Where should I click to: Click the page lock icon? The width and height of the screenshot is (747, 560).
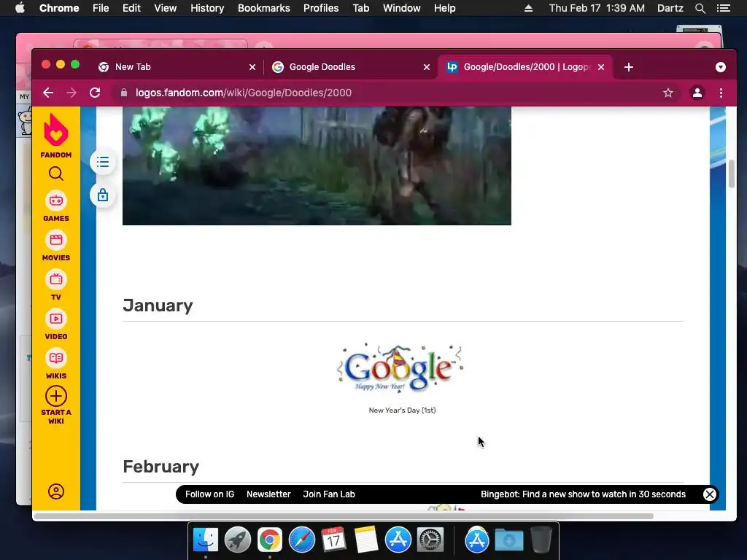tap(103, 195)
